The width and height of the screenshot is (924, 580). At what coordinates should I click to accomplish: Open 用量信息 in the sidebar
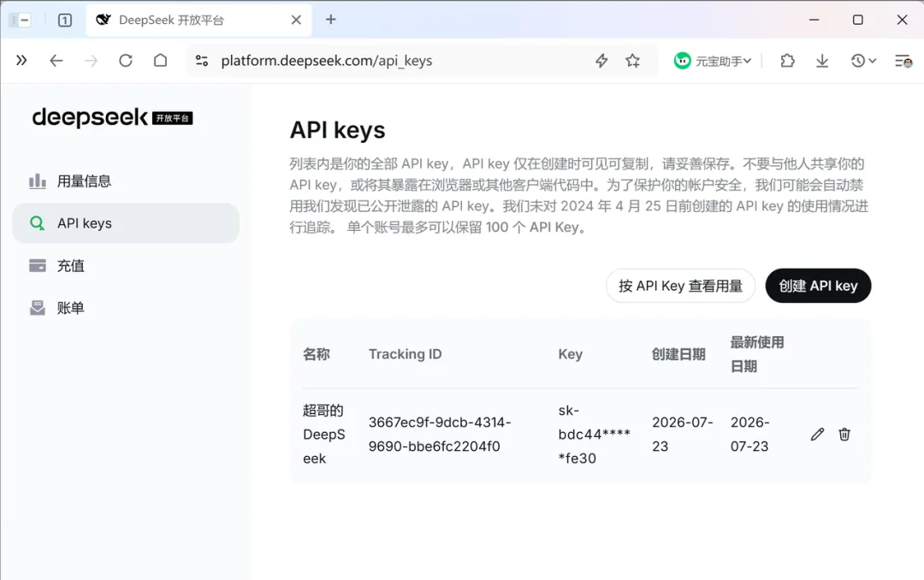pos(126,181)
